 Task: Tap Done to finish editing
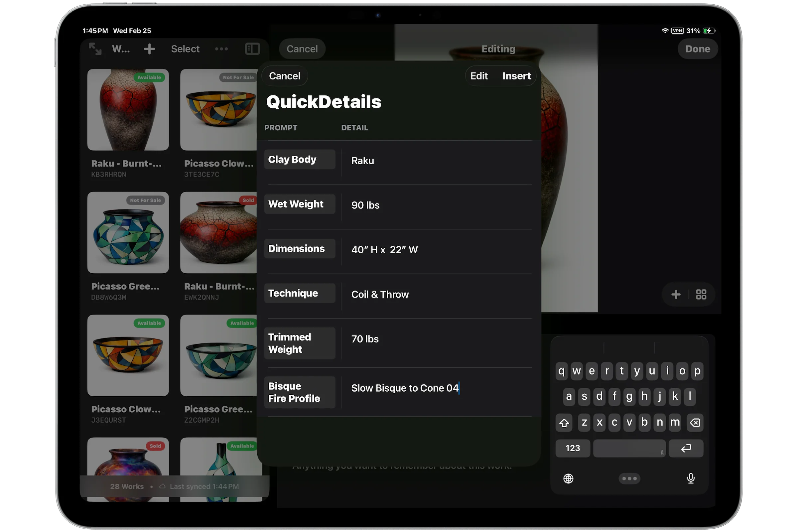tap(698, 49)
